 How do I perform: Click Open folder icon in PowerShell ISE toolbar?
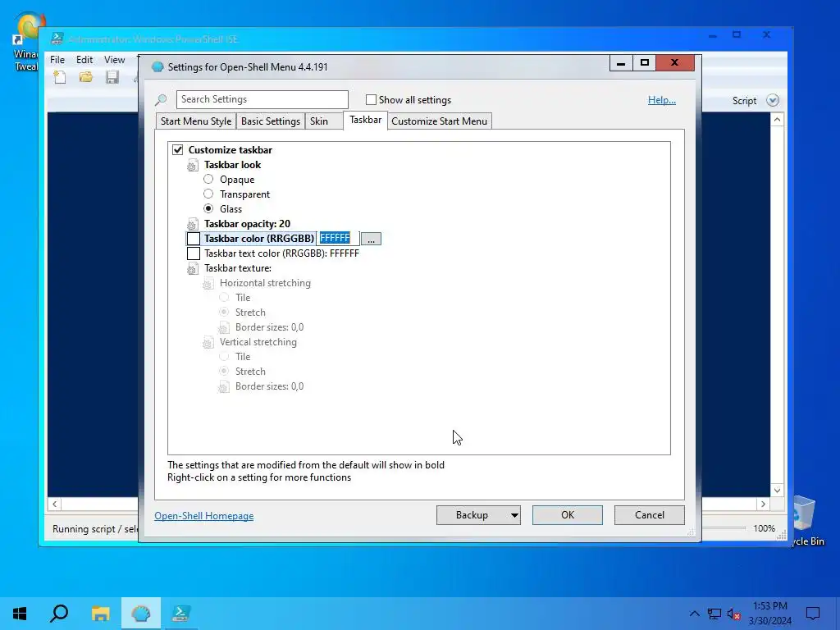coord(85,78)
